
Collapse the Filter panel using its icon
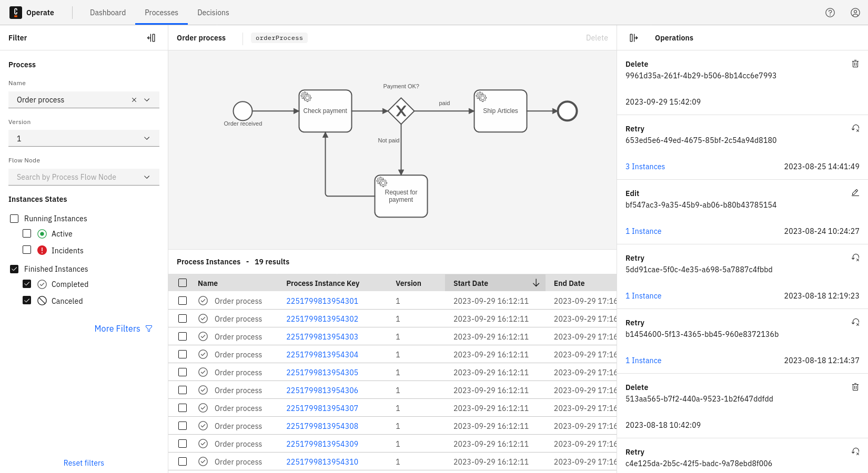point(152,38)
